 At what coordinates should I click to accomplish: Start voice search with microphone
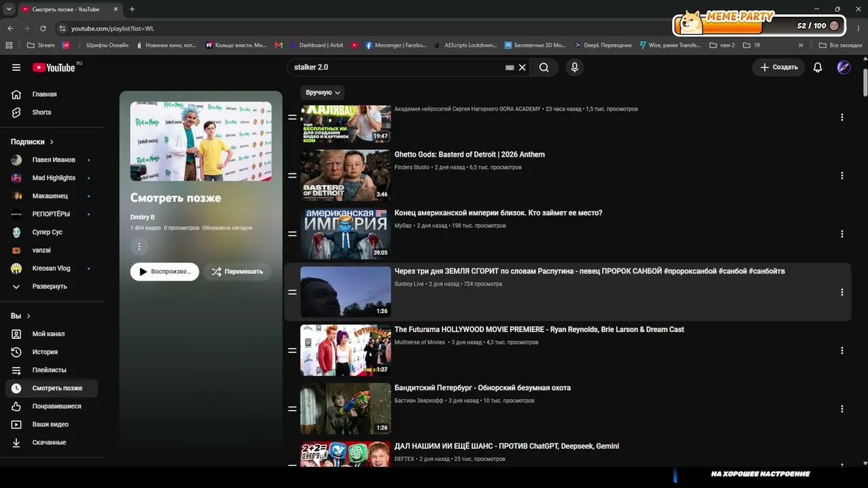pos(574,68)
